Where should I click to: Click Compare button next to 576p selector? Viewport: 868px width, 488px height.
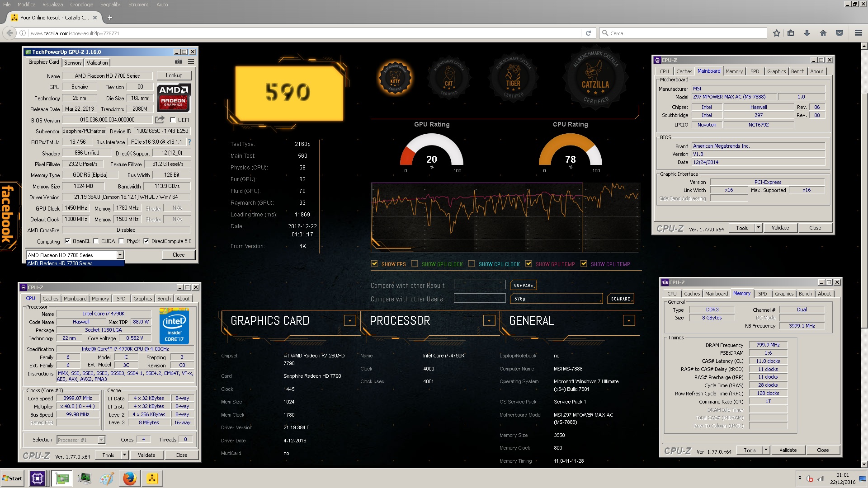pos(621,299)
